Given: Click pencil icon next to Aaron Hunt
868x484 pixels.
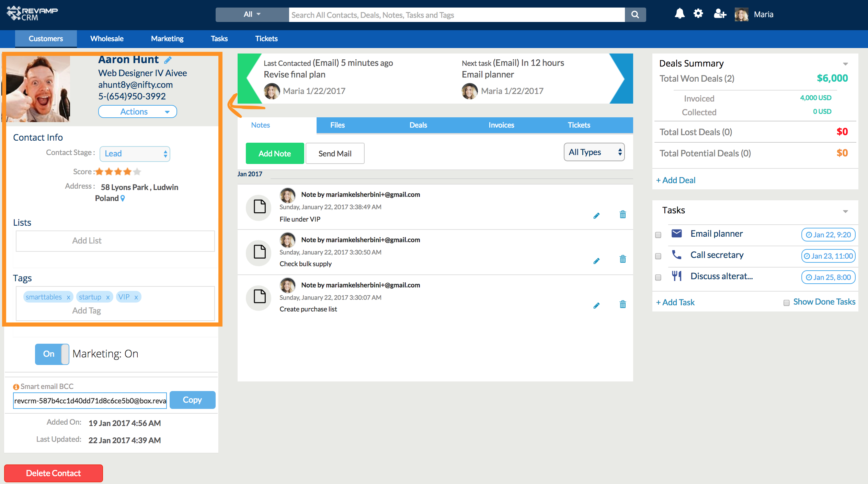Looking at the screenshot, I should point(168,60).
